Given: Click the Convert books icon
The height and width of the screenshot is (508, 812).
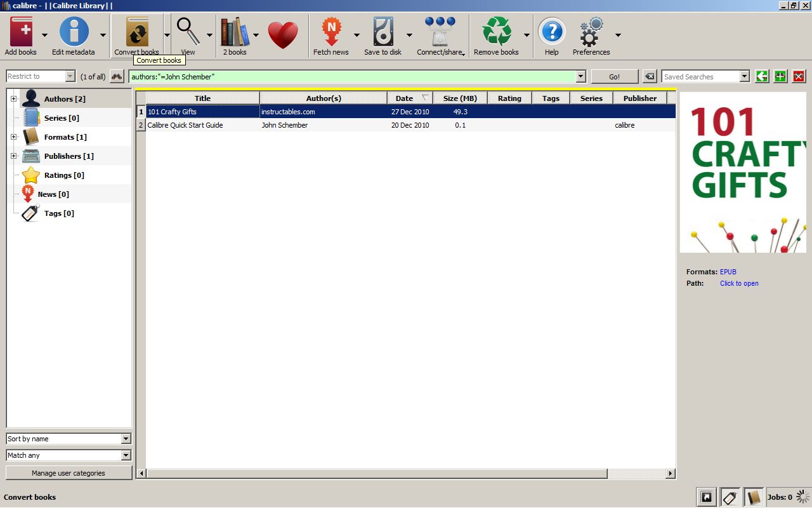Looking at the screenshot, I should (x=137, y=33).
